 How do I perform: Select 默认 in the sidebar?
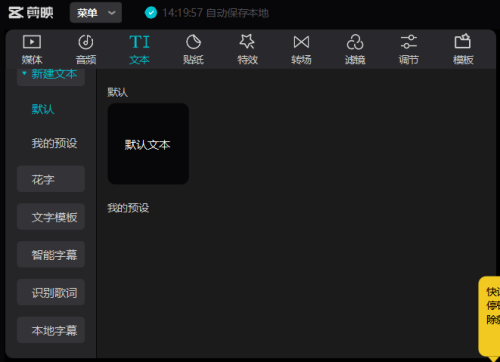click(x=43, y=109)
